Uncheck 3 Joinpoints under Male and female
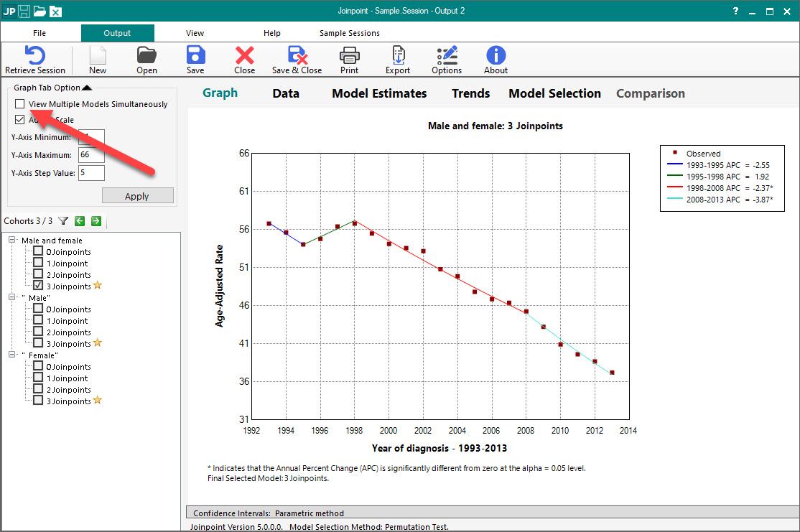The width and height of the screenshot is (800, 532). tap(38, 286)
